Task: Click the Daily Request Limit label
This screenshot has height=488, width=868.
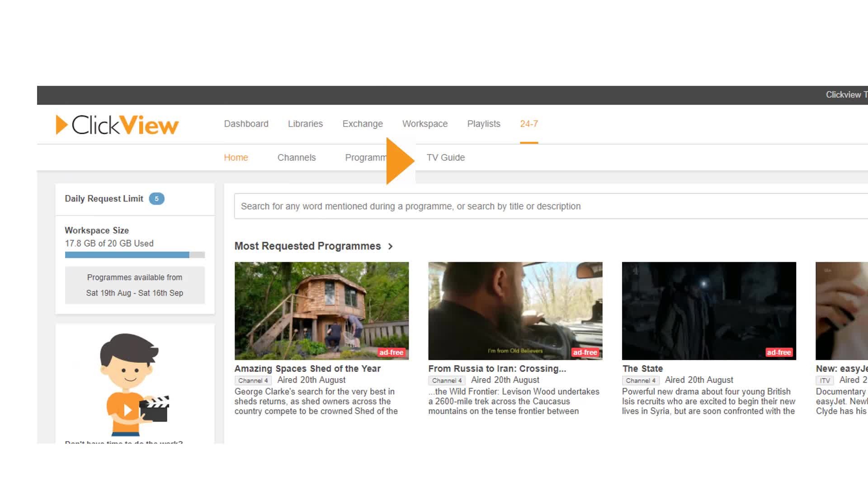Action: [x=104, y=199]
